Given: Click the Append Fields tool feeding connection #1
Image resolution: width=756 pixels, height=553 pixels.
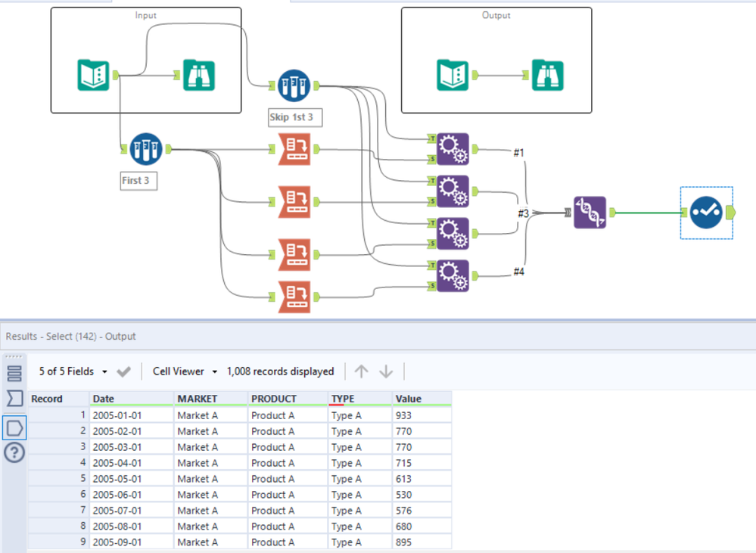Looking at the screenshot, I should coord(452,149).
